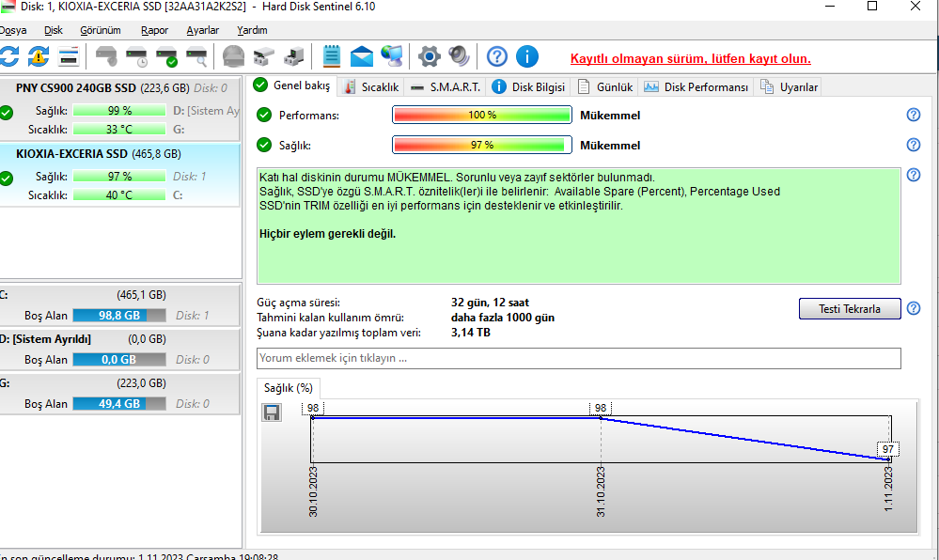Open the Disk Bilgisi tab
The image size is (939, 560).
tap(528, 86)
